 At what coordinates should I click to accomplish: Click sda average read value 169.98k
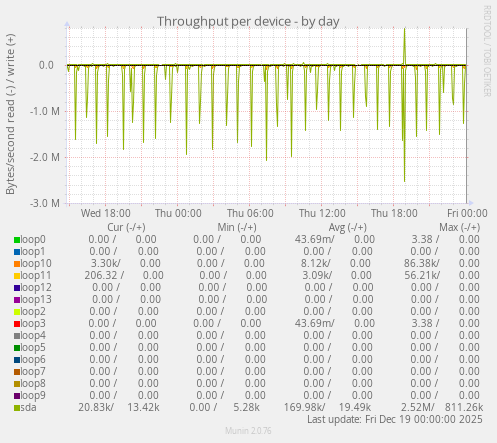[304, 408]
